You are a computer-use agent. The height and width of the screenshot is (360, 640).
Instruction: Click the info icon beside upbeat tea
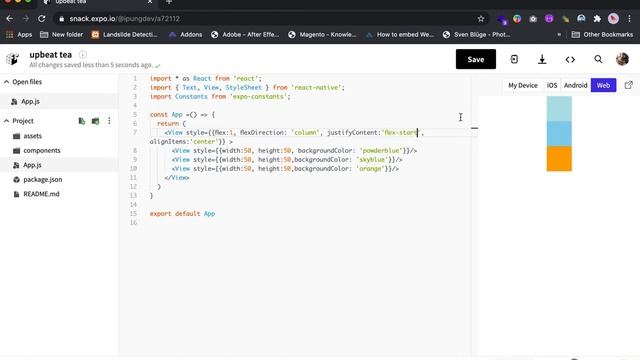(x=82, y=54)
